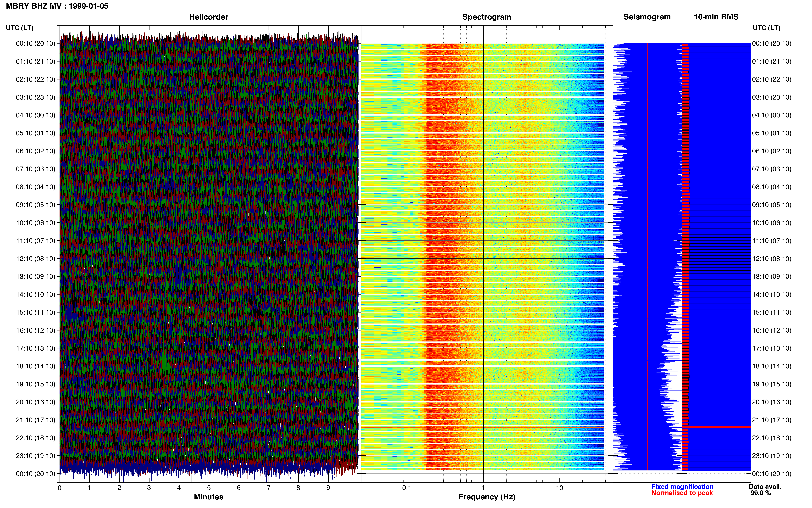Click the 5 tick on Minutes axis
812x508 pixels.
[x=209, y=488]
